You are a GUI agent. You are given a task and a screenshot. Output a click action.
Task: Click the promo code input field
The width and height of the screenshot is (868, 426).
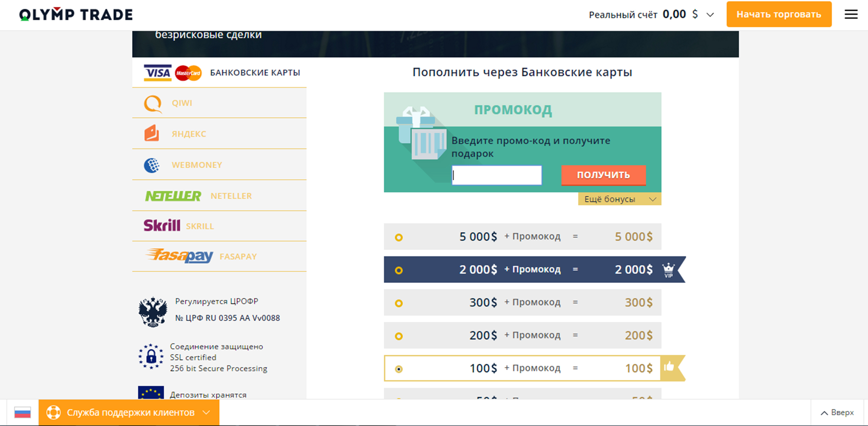[496, 175]
